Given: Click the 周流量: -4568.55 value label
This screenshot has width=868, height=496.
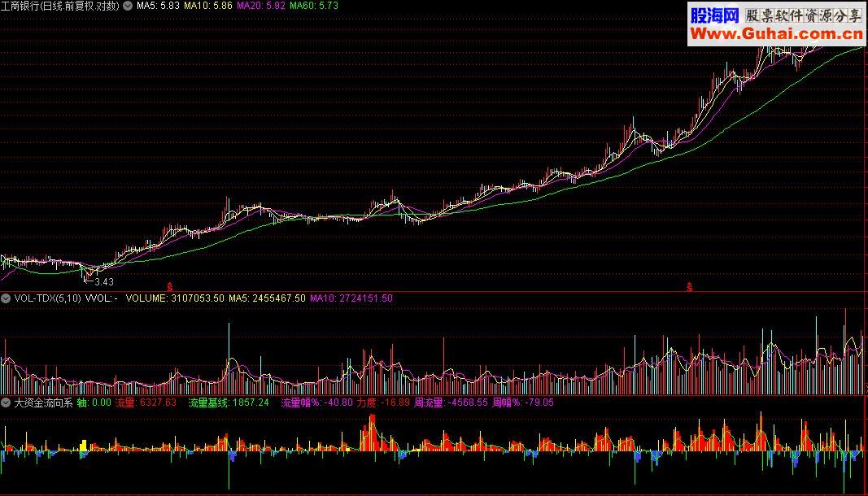Looking at the screenshot, I should point(451,402).
